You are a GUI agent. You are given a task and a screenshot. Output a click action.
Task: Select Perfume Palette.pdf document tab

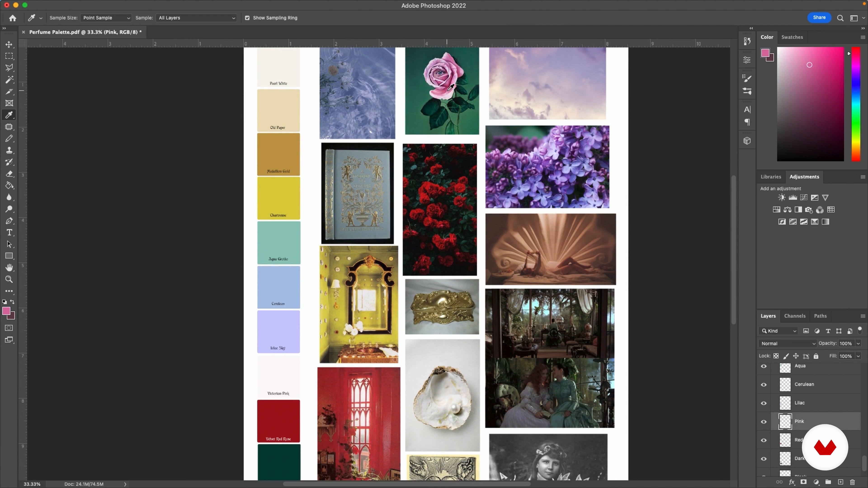point(85,32)
